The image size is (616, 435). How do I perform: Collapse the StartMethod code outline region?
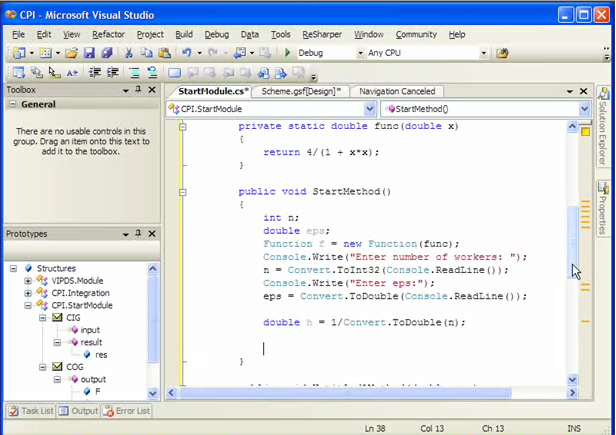tap(183, 191)
